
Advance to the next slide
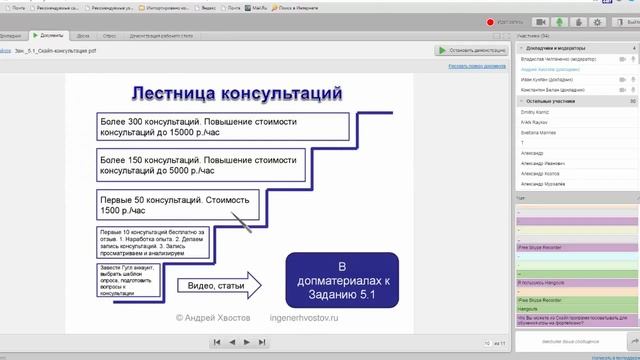click(x=247, y=342)
